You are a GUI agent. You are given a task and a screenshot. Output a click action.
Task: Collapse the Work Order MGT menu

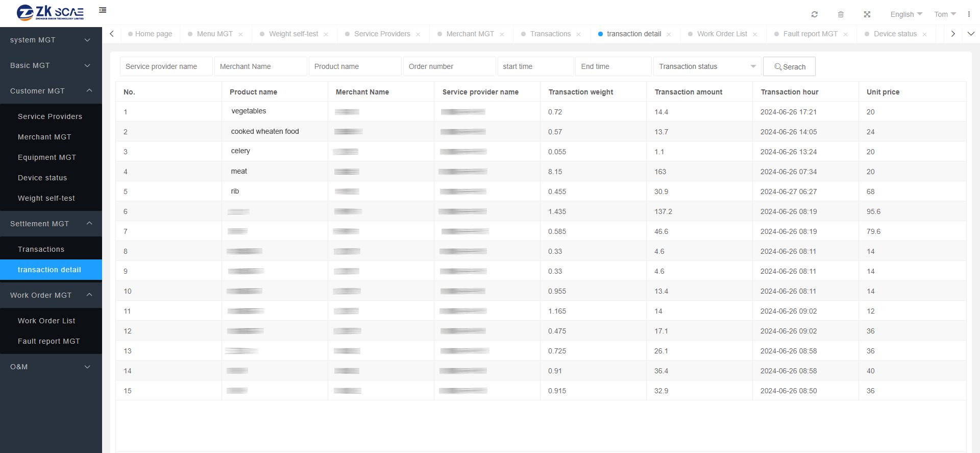click(51, 295)
